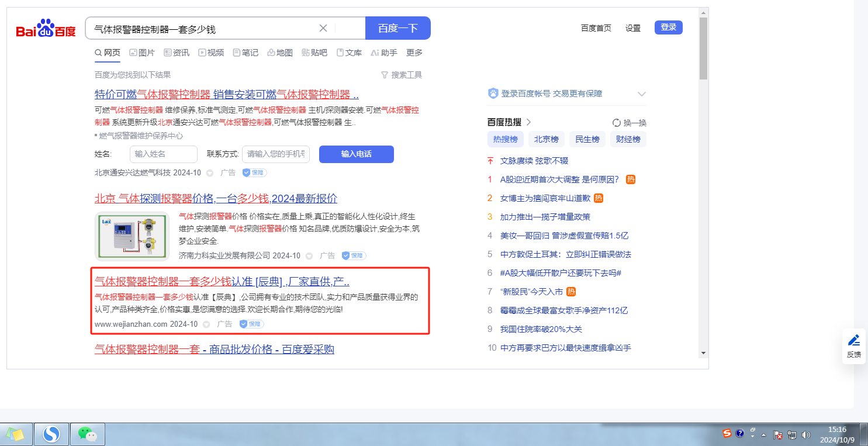The width and height of the screenshot is (868, 446).
Task: Click the 保障 badge under 济南力科 result
Action: [354, 255]
